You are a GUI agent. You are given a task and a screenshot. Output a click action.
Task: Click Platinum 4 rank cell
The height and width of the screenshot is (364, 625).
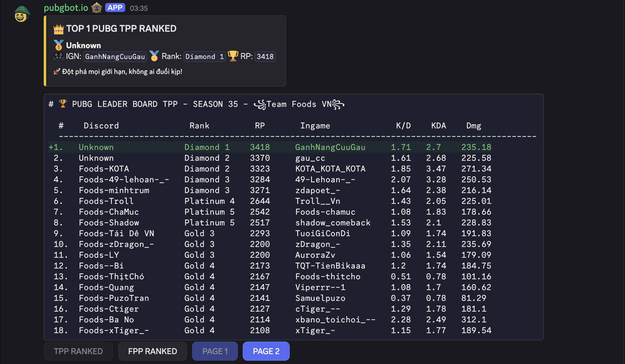(209, 201)
